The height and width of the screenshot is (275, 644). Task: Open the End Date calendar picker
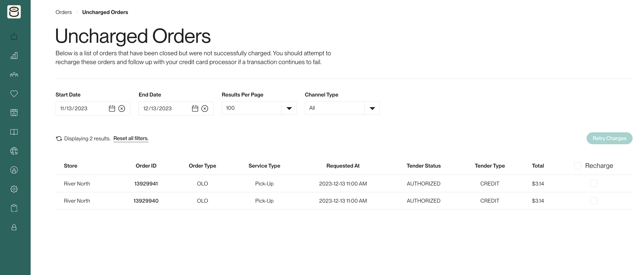click(x=195, y=108)
